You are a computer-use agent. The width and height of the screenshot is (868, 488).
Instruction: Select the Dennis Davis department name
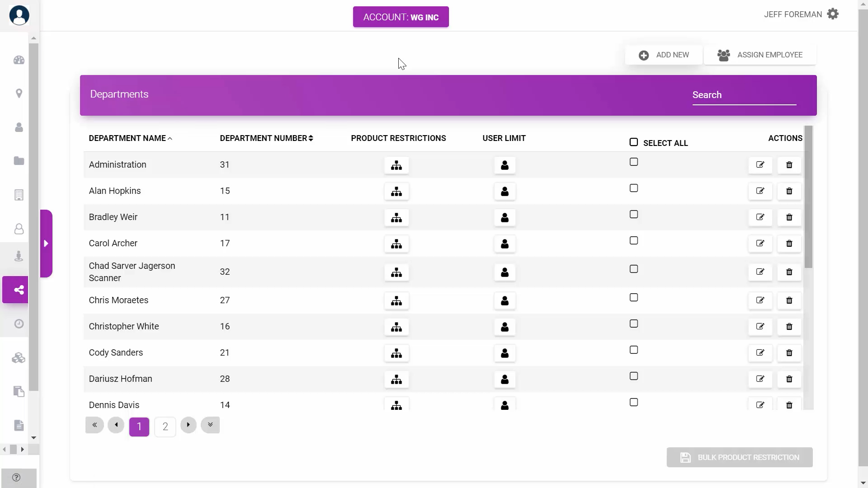[x=114, y=405]
